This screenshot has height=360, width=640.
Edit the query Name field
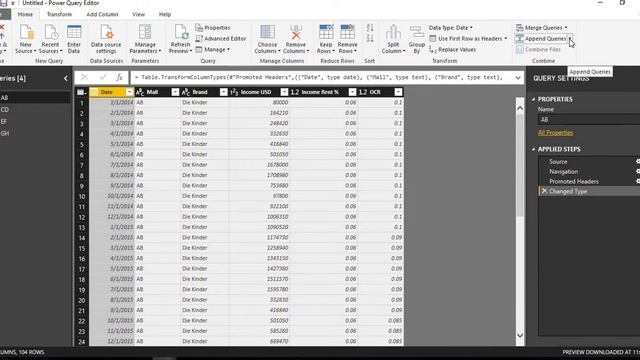[x=589, y=120]
